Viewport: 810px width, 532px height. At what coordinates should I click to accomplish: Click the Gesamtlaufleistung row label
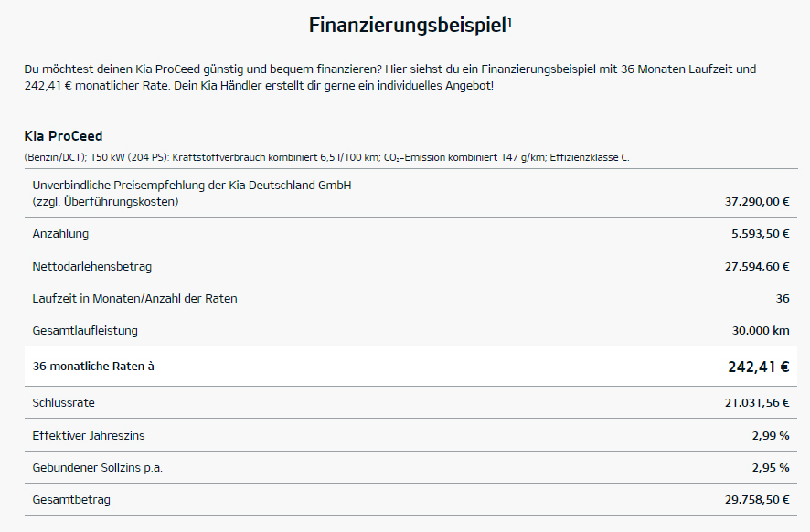point(85,331)
